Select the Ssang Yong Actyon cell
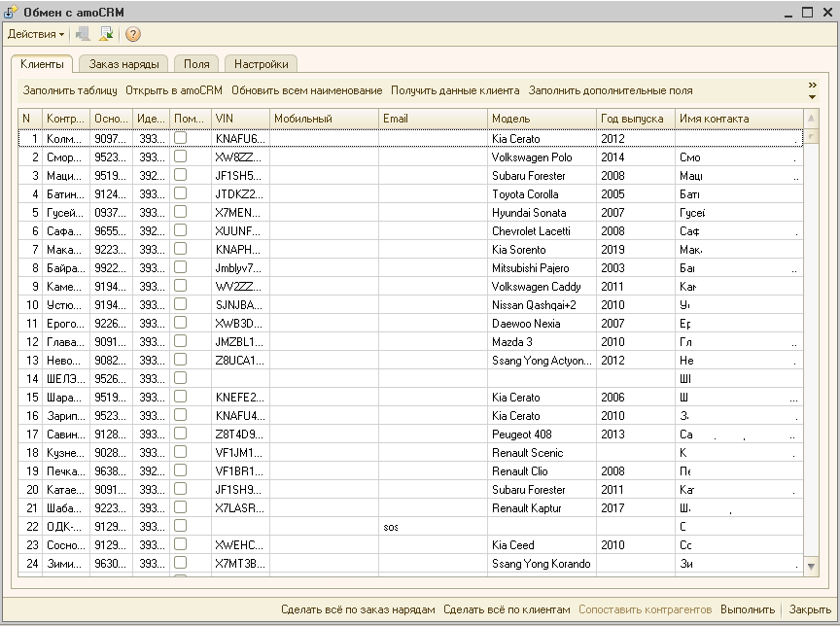Image resolution: width=840 pixels, height=626 pixels. 542,361
